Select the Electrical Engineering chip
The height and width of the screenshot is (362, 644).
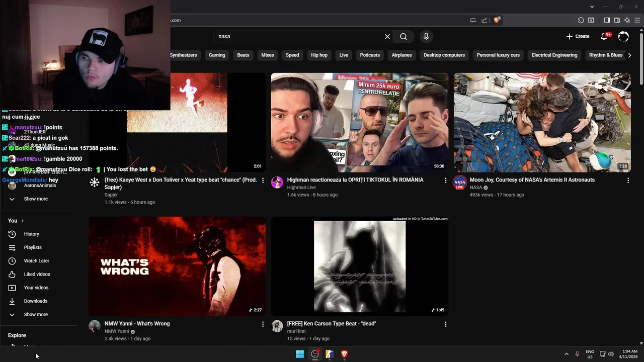pyautogui.click(x=554, y=55)
